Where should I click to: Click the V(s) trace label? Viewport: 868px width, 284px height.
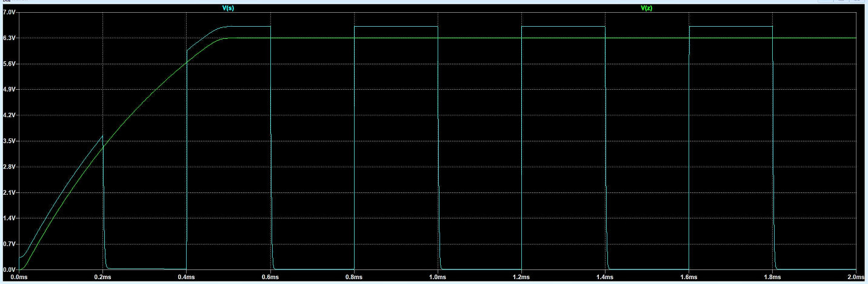pos(228,8)
